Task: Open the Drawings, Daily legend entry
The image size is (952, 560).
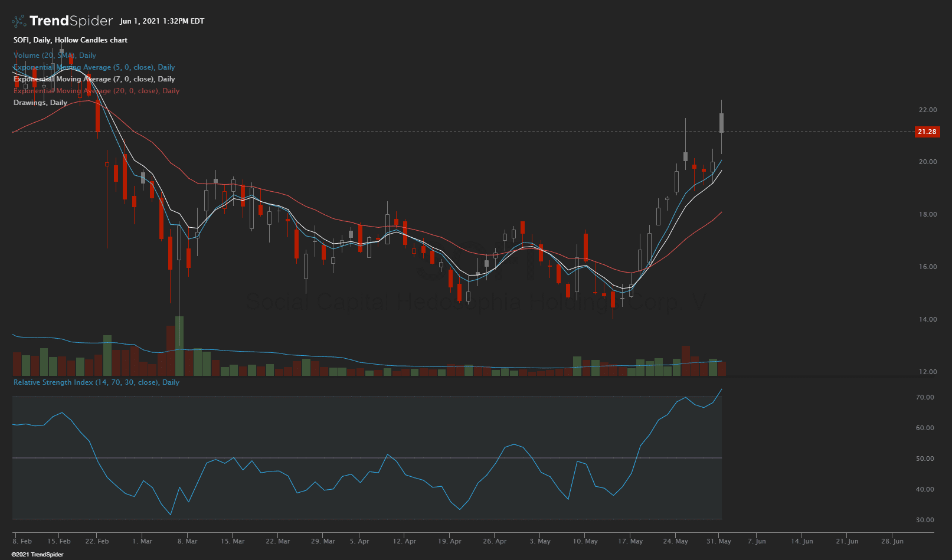Action: tap(40, 103)
